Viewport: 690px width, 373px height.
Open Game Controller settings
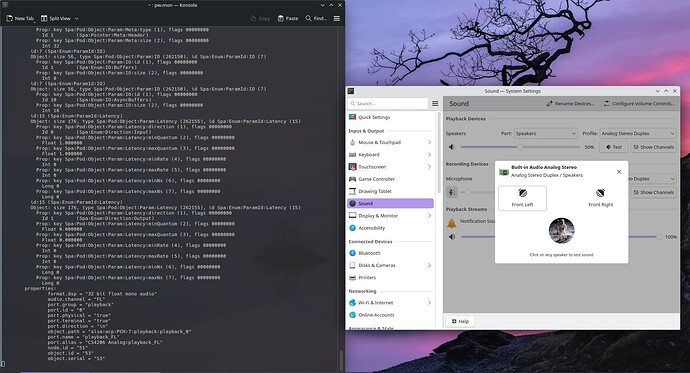tap(390, 179)
